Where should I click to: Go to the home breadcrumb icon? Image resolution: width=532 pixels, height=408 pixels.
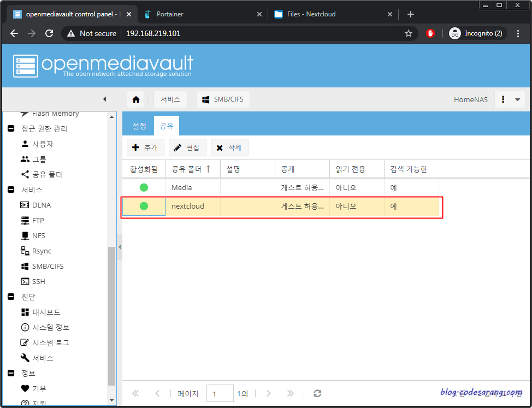click(x=136, y=99)
